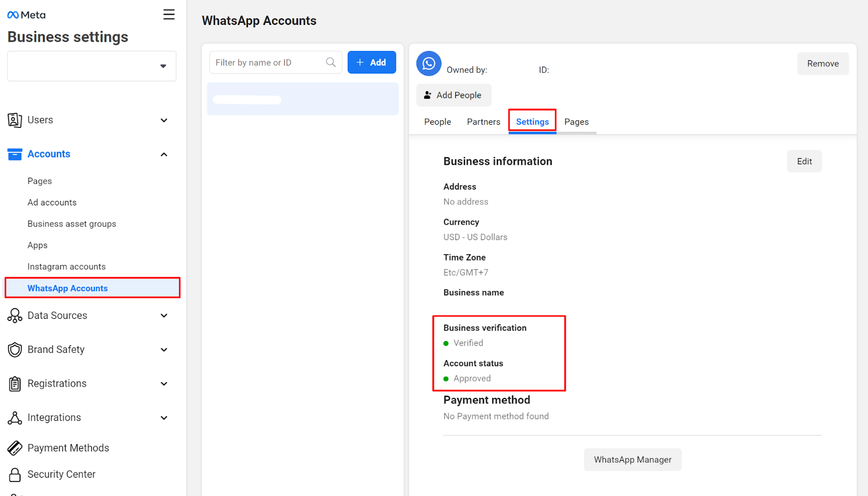Select the highlighted WhatsApp account list row
This screenshot has width=868, height=496.
(303, 99)
